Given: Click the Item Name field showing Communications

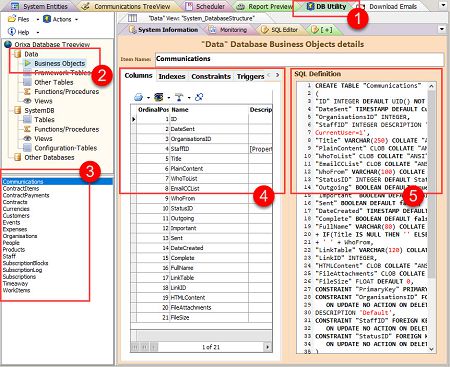Looking at the screenshot, I should (299, 59).
